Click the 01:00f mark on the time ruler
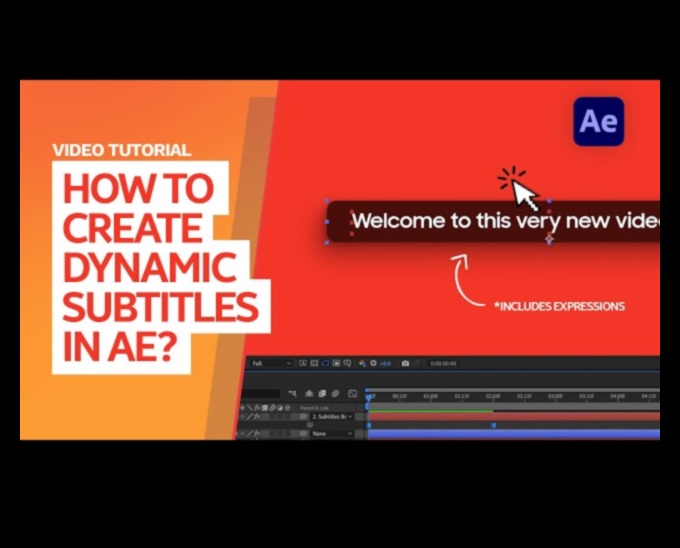This screenshot has width=680, height=548. (x=431, y=396)
